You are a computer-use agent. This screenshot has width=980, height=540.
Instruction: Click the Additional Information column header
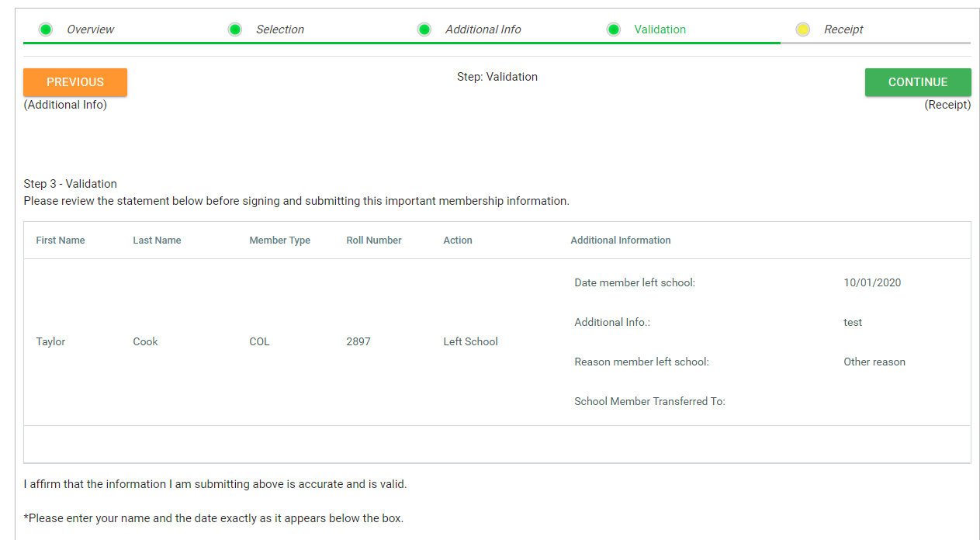pos(621,241)
